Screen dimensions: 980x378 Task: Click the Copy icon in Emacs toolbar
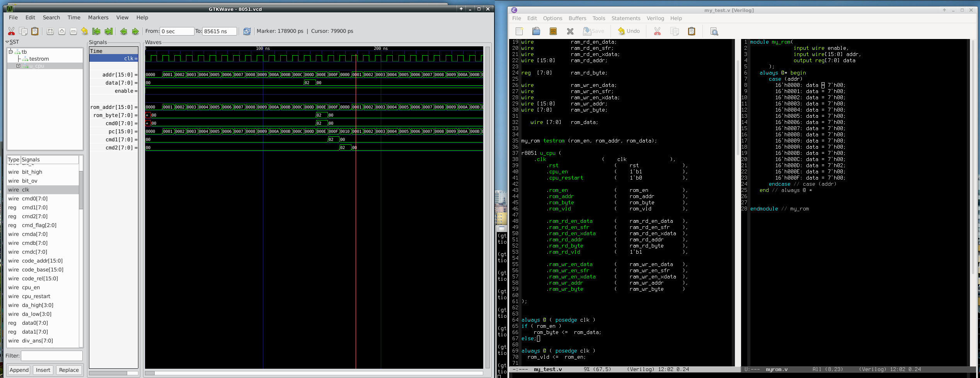click(675, 31)
